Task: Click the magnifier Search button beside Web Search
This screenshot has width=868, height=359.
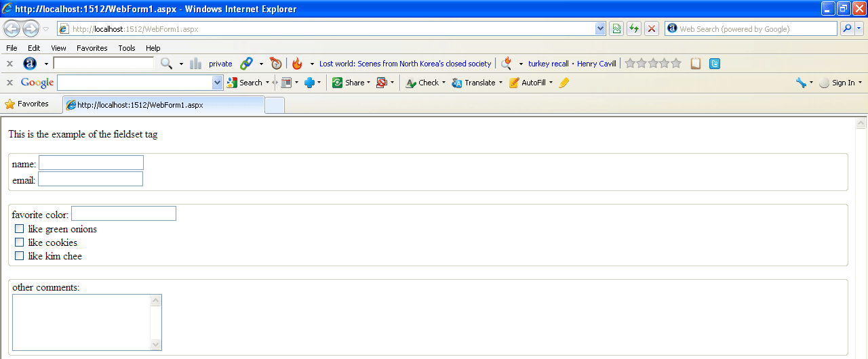Action: [846, 28]
